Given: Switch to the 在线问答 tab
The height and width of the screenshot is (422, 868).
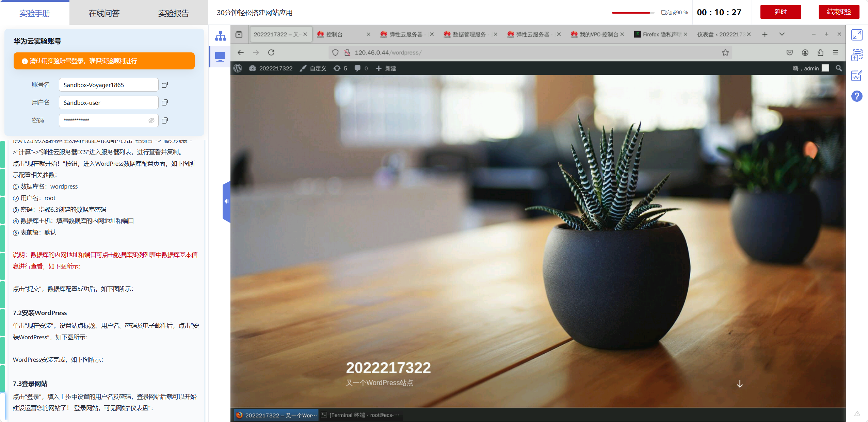Looking at the screenshot, I should [x=104, y=13].
